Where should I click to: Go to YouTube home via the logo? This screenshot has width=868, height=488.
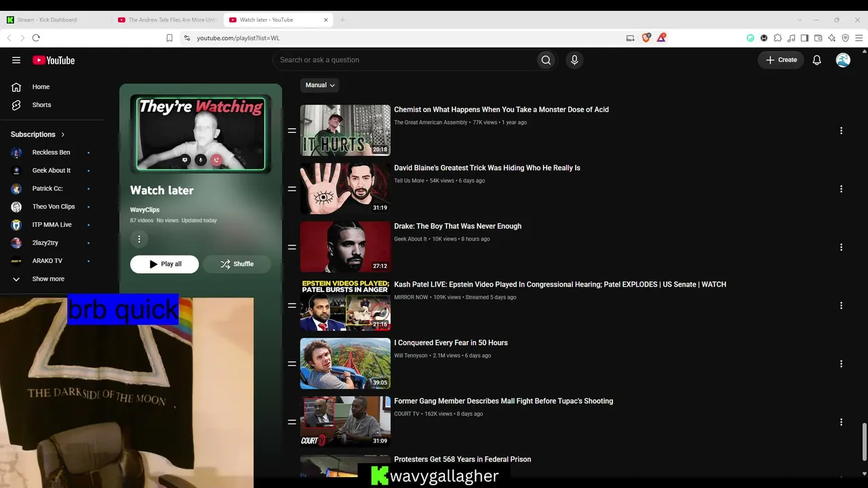[54, 60]
